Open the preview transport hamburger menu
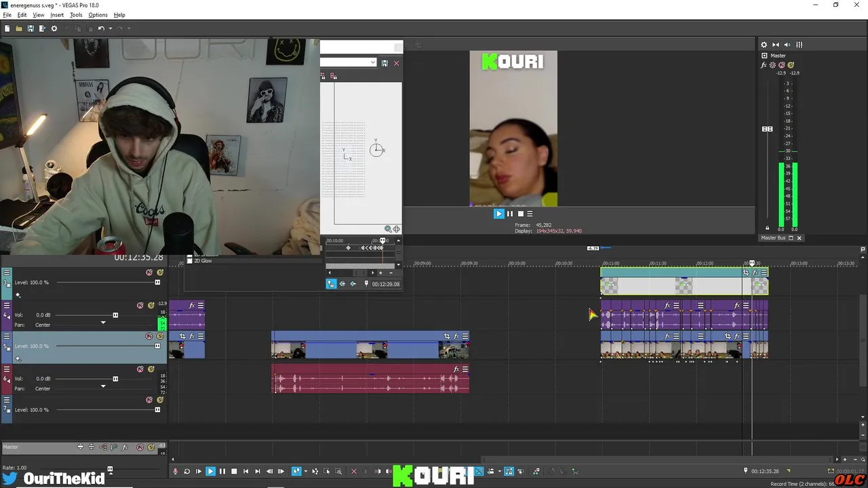This screenshot has width=868, height=488. click(x=530, y=213)
